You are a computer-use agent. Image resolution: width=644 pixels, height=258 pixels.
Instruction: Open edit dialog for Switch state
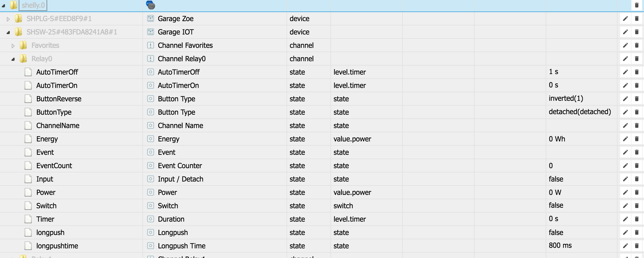(625, 206)
